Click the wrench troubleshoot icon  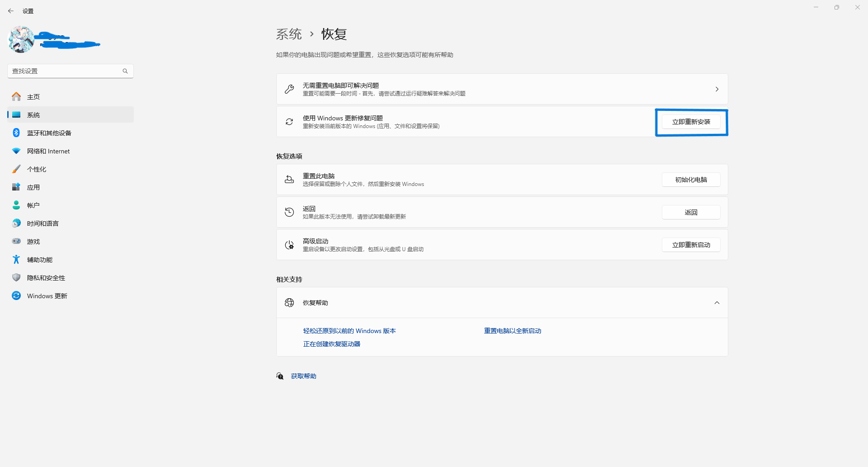point(289,89)
